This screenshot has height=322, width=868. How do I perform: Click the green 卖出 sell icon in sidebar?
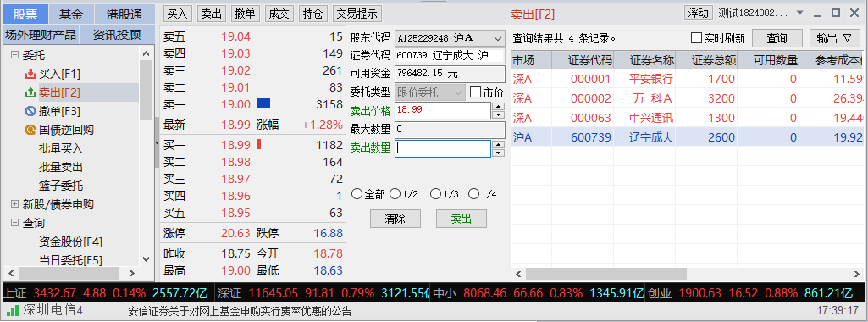pyautogui.click(x=30, y=92)
